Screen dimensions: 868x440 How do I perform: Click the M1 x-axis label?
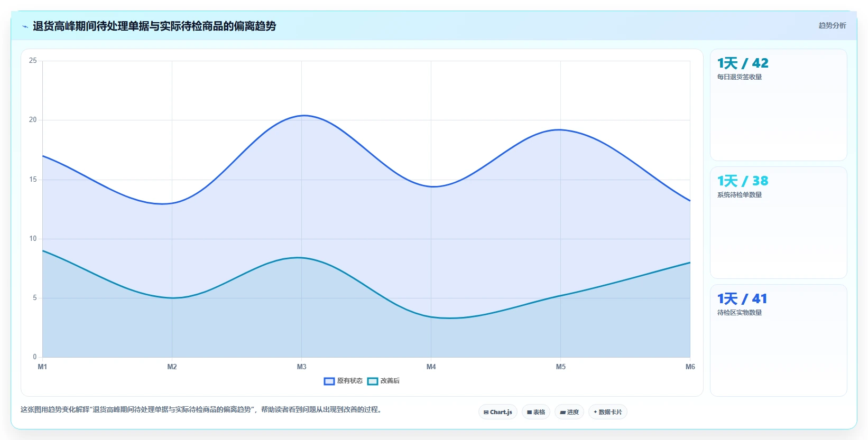click(x=42, y=367)
